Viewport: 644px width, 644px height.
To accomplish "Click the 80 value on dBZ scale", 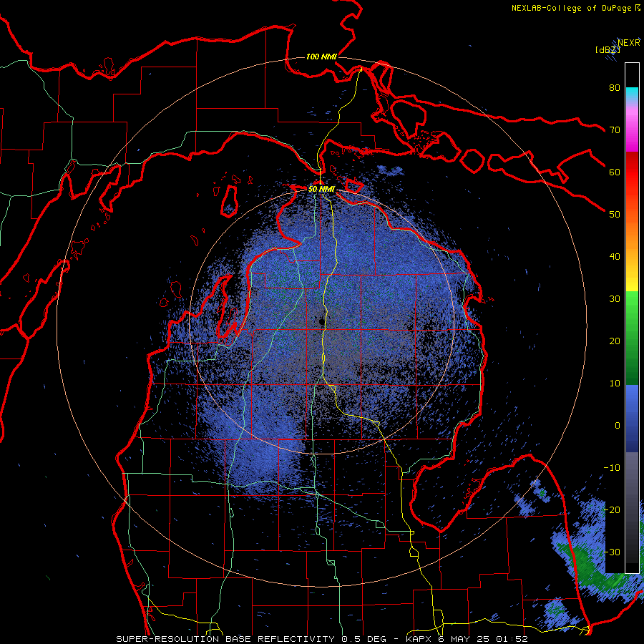I will [x=615, y=87].
